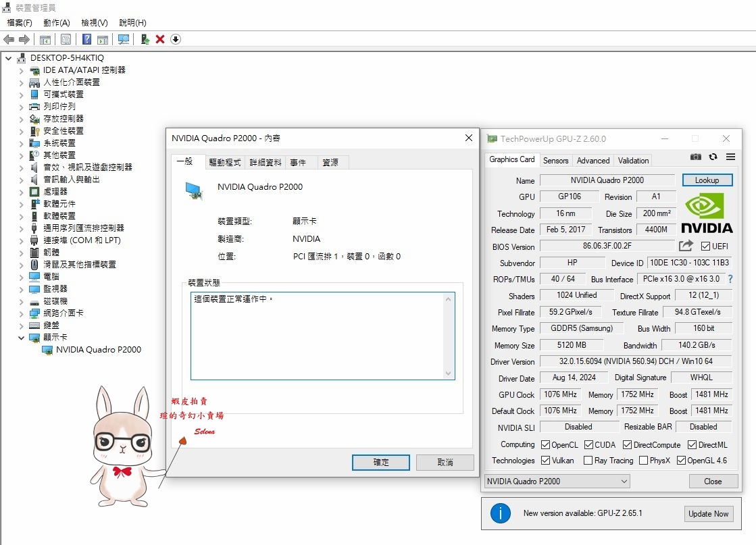Toggle the Ray Tracing checkbox
Image resolution: width=756 pixels, height=545 pixels.
click(x=588, y=460)
